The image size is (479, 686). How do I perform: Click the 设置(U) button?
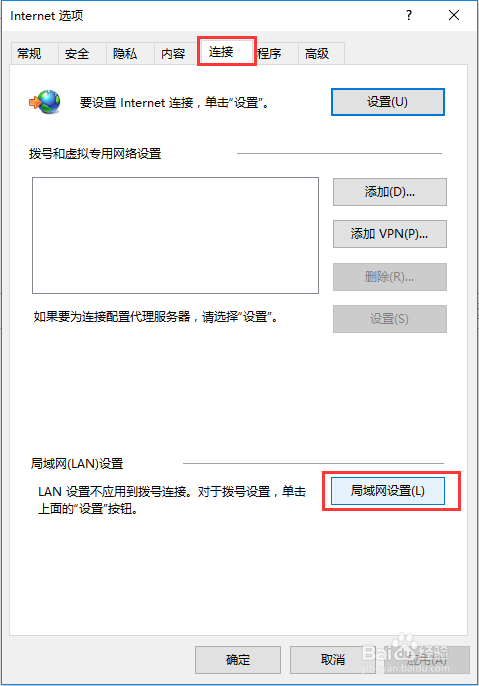(x=388, y=102)
